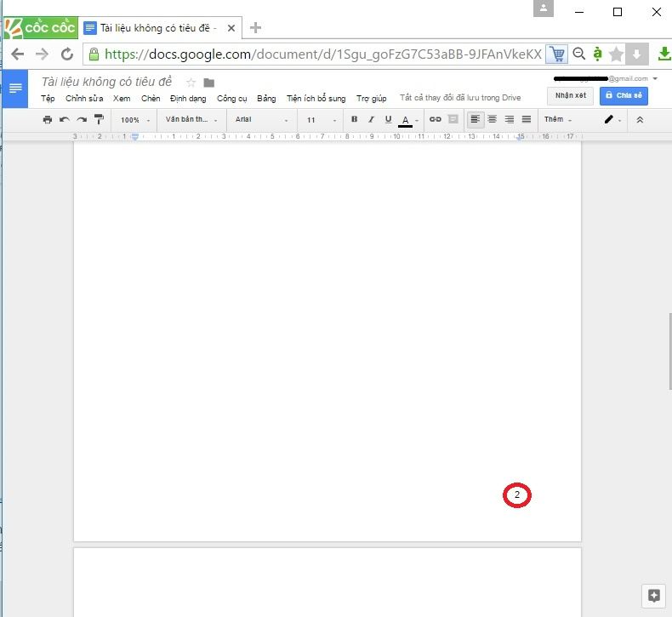Image resolution: width=672 pixels, height=617 pixels.
Task: Click the right indent marker on ruler
Action: (520, 137)
